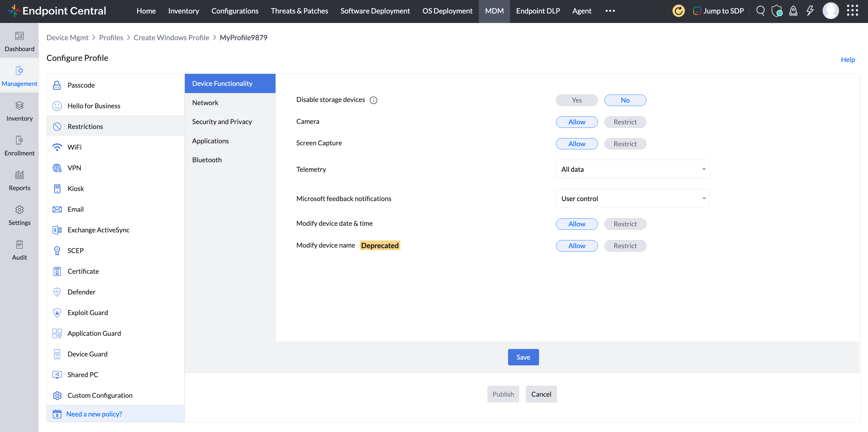868x432 pixels.
Task: Open the Enrollment sidebar icon
Action: tap(20, 140)
